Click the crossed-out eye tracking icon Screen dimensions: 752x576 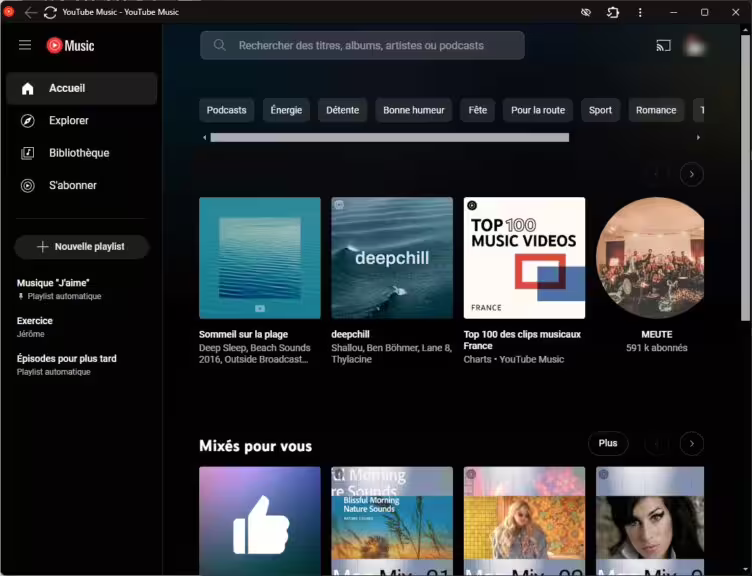(x=586, y=12)
